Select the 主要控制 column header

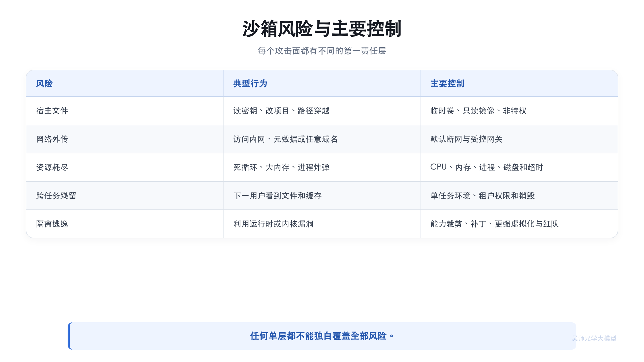pos(519,83)
